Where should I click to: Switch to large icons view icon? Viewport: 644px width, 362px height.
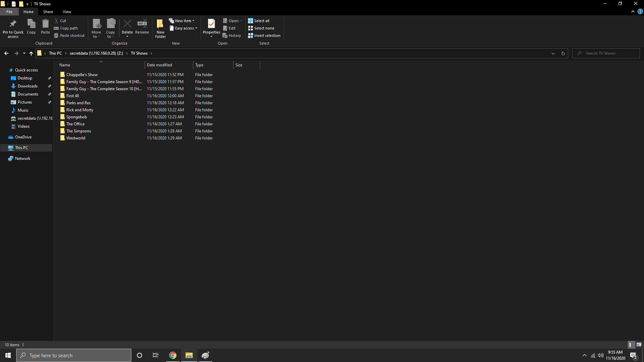click(x=639, y=345)
